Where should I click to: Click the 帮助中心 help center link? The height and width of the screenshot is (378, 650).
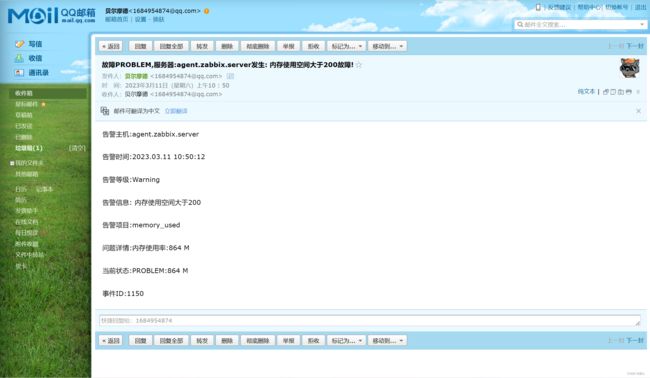point(589,7)
